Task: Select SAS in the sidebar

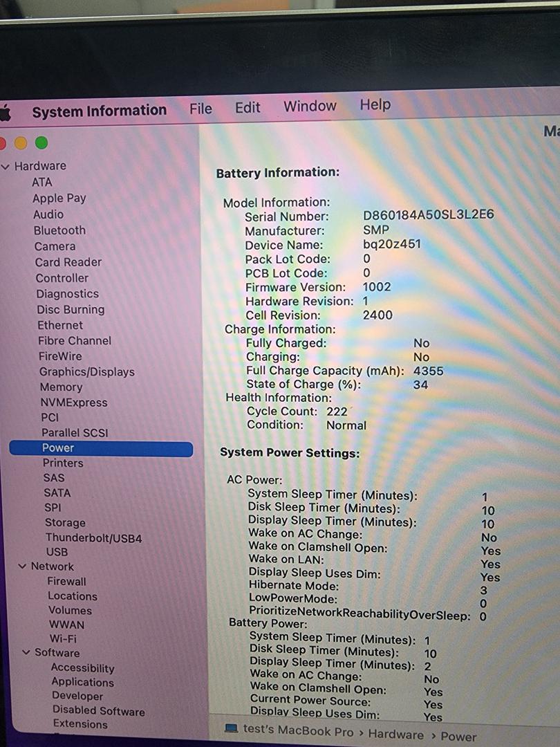Action: [x=53, y=478]
